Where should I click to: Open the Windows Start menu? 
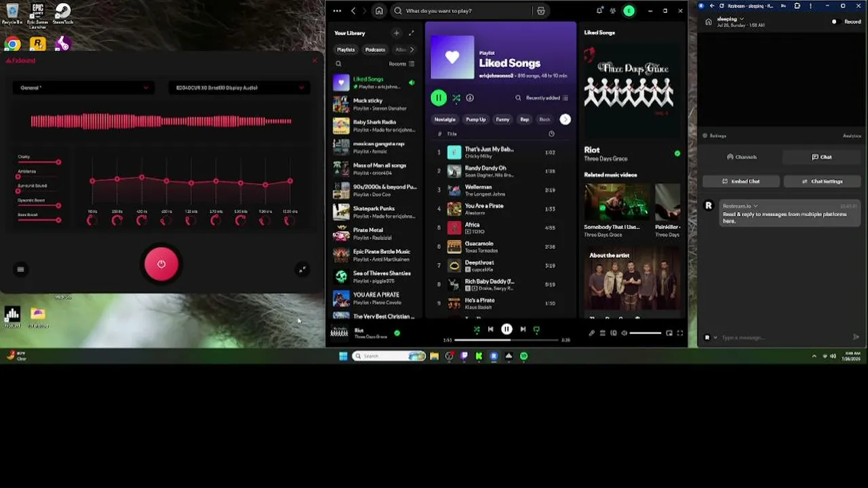(x=343, y=356)
